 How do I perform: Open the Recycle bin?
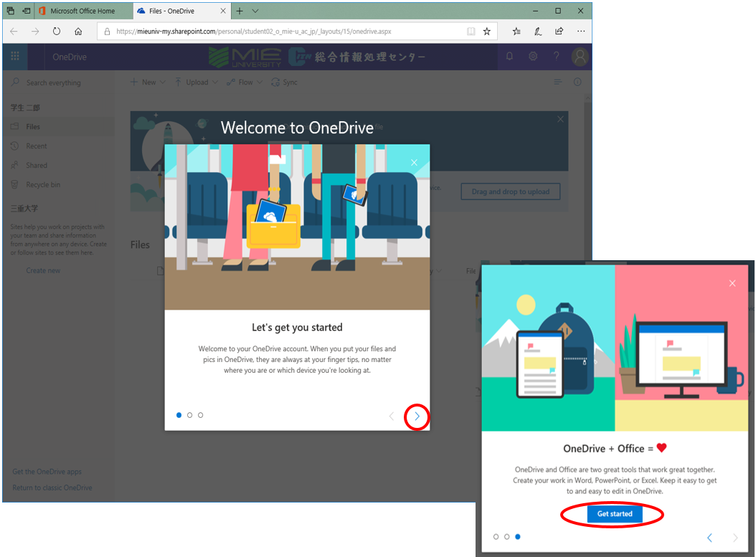click(x=58, y=184)
